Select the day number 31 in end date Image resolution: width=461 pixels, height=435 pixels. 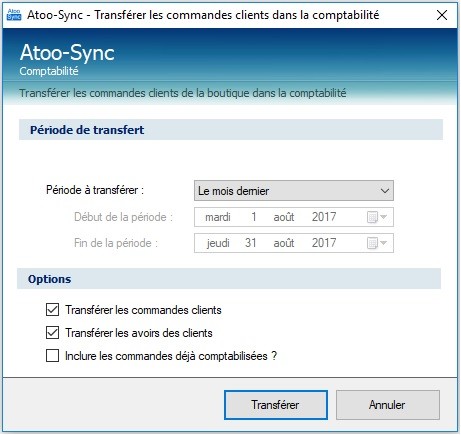[x=251, y=243]
